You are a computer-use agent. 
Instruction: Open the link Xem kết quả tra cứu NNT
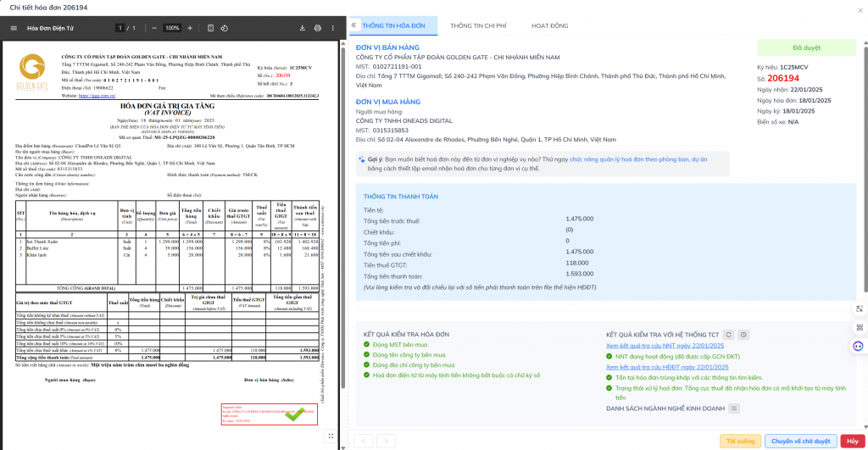pos(665,346)
